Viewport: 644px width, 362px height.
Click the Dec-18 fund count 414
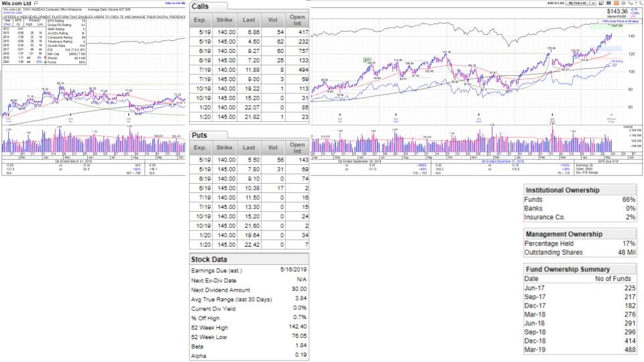coord(630,341)
